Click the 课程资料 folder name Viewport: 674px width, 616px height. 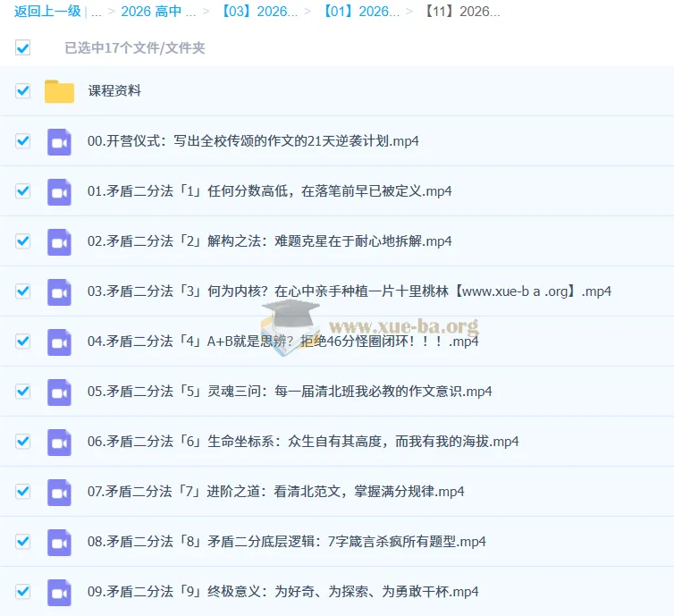tap(114, 91)
